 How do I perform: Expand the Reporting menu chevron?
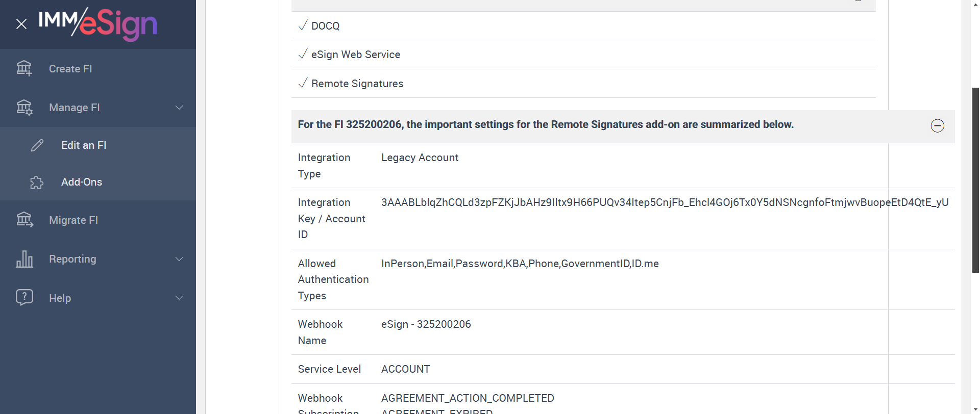179,259
